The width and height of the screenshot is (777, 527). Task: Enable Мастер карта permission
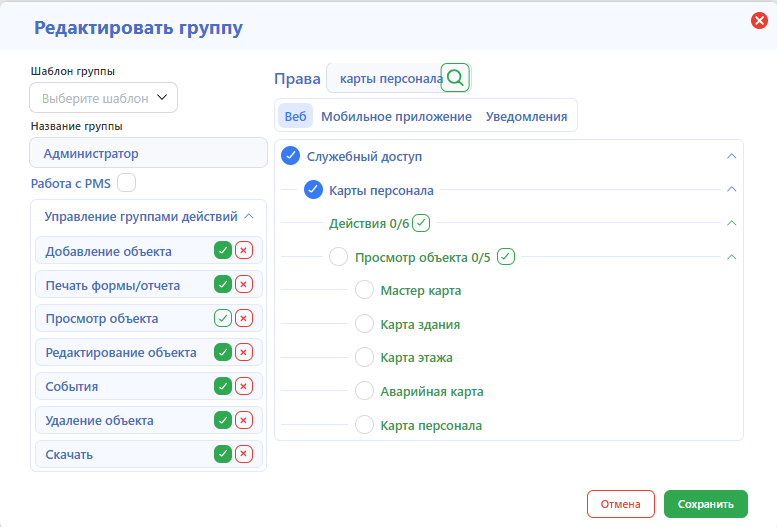tap(364, 290)
